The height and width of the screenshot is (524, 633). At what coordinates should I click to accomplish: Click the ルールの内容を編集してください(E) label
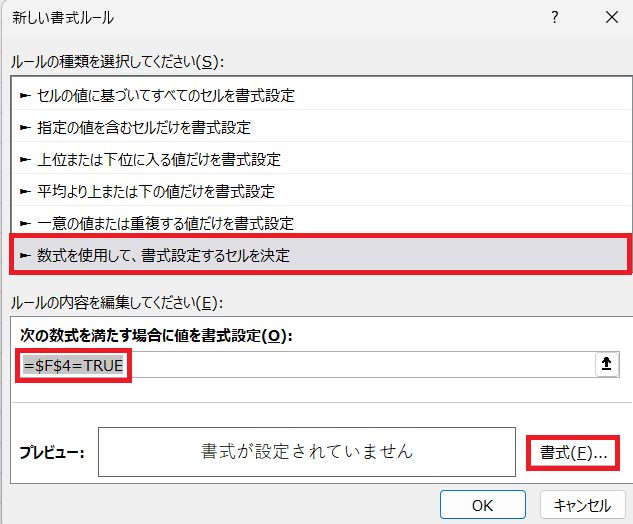pos(115,303)
